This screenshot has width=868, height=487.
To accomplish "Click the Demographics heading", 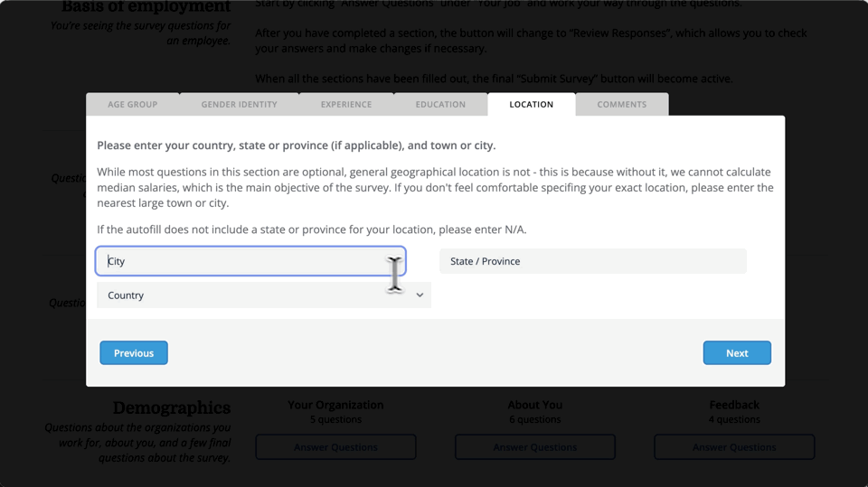I will [171, 407].
